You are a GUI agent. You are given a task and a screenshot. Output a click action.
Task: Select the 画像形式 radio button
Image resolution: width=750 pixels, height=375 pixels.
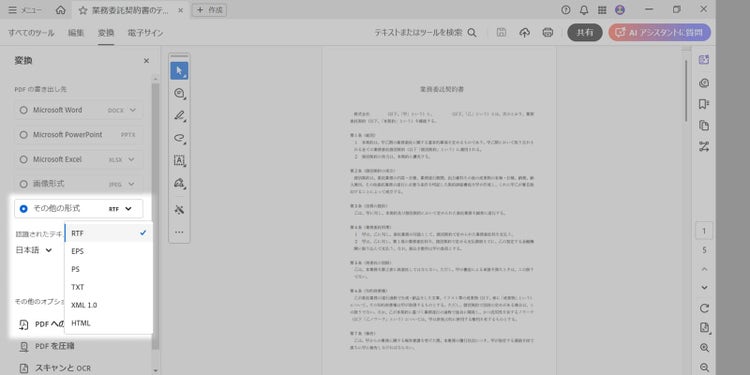click(23, 184)
